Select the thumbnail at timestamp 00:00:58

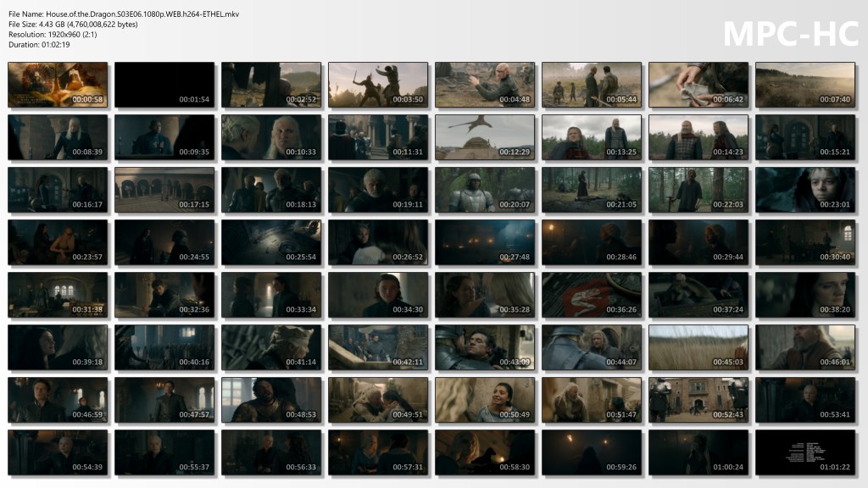(x=58, y=85)
